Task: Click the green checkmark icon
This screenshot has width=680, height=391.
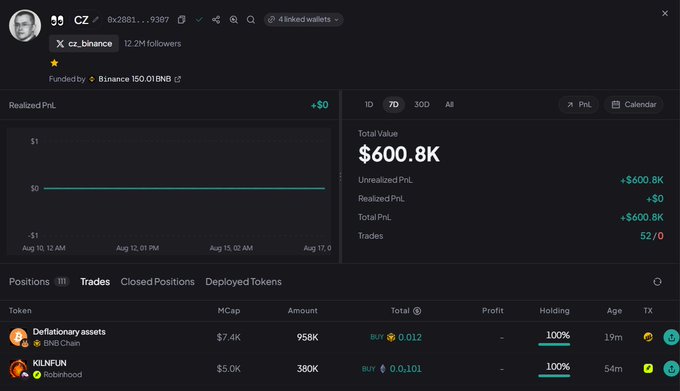Action: 199,20
